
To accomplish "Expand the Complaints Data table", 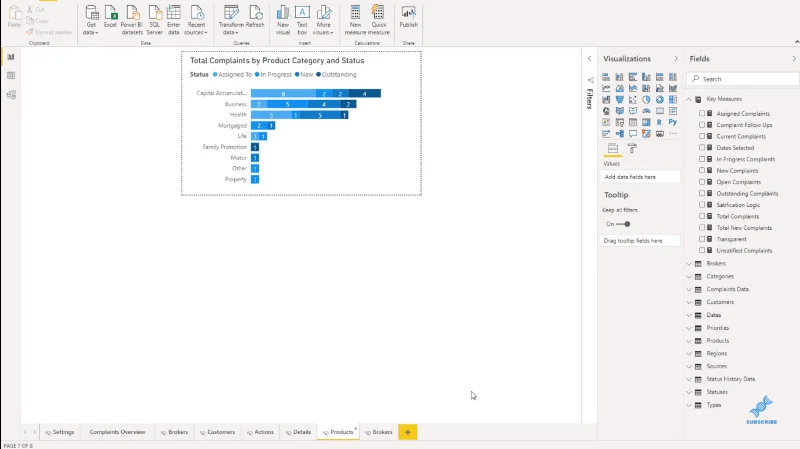I will 689,289.
